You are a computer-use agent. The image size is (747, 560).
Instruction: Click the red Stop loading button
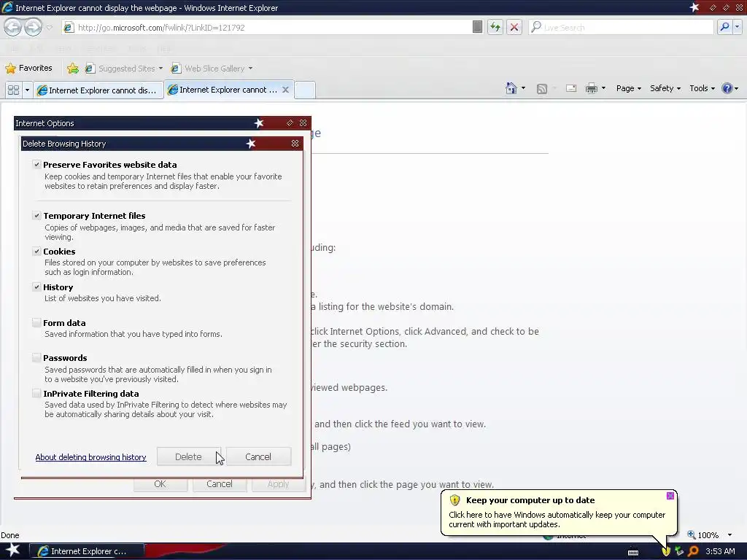click(514, 27)
